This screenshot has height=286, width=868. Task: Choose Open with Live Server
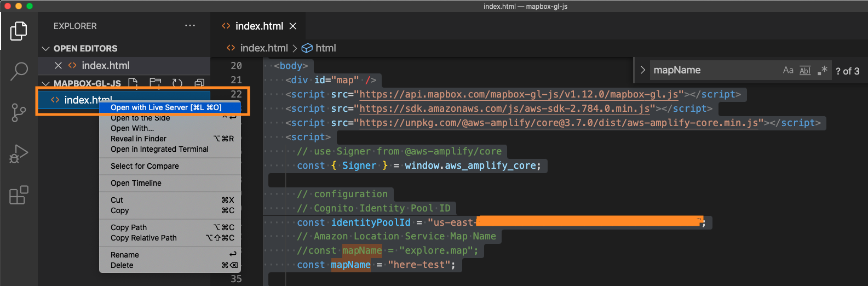pos(166,107)
